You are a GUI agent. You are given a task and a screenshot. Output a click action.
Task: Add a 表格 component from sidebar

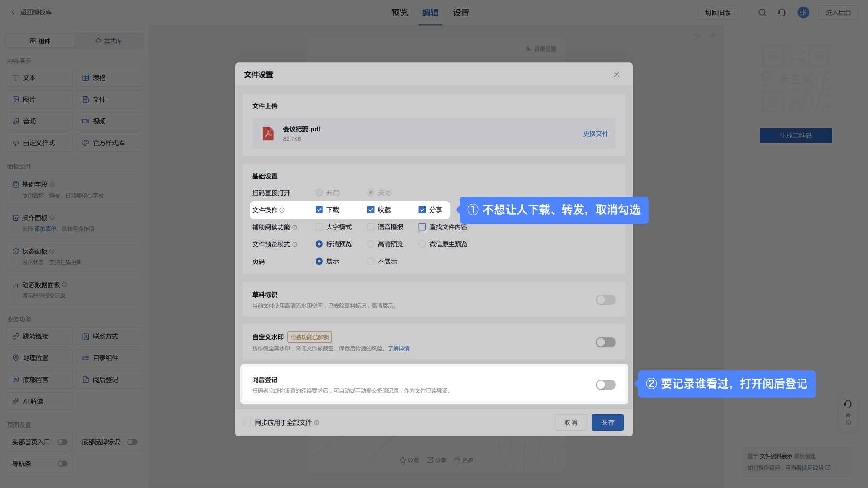coord(109,78)
